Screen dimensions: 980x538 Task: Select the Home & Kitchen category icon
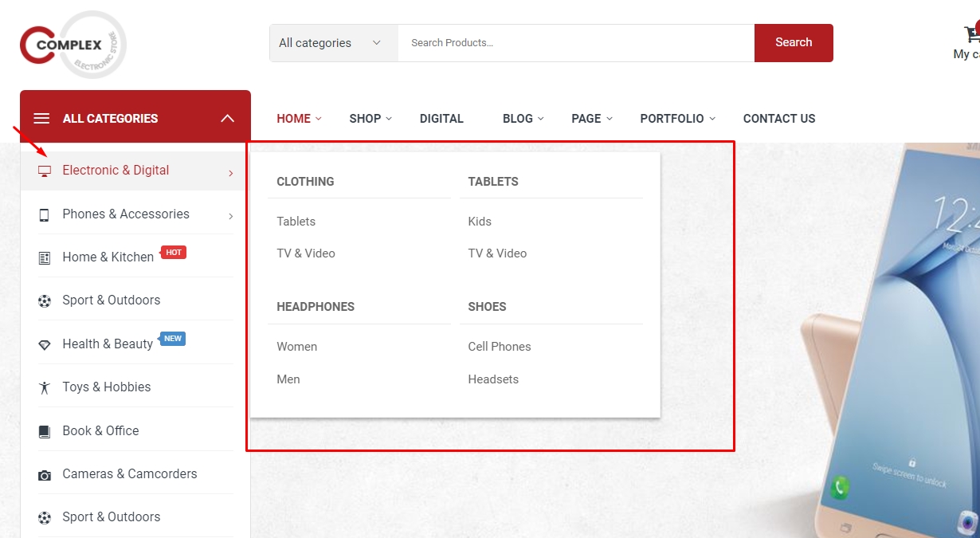pyautogui.click(x=45, y=257)
